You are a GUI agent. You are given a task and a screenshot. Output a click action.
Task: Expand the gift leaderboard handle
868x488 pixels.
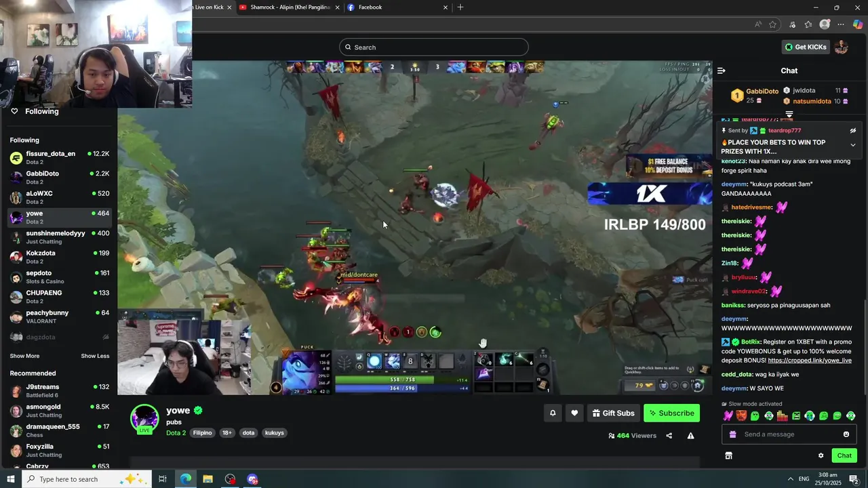789,115
